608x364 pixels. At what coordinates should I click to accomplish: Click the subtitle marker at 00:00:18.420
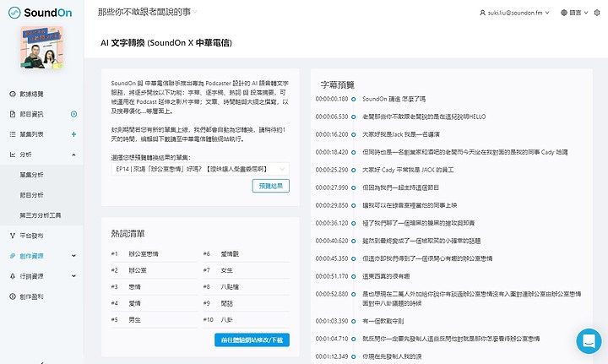pyautogui.click(x=353, y=152)
